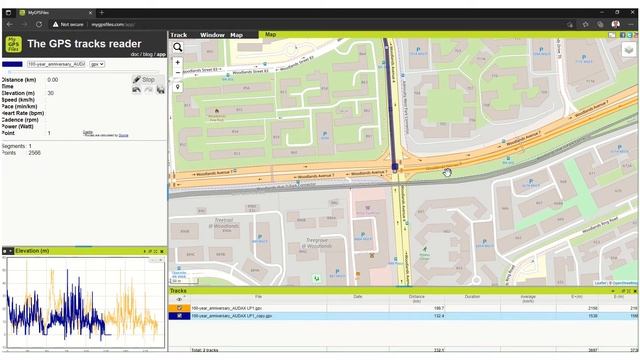This screenshot has height=360, width=640.
Task: Go back in the browser
Action: (9, 24)
